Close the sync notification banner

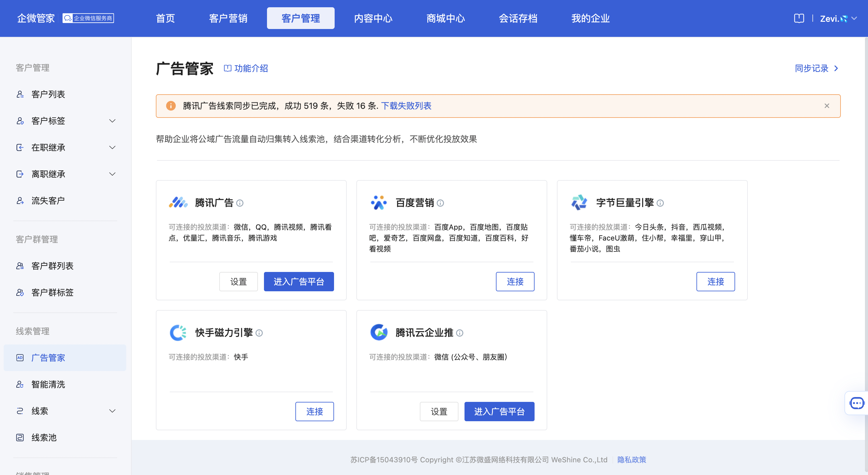coord(827,106)
